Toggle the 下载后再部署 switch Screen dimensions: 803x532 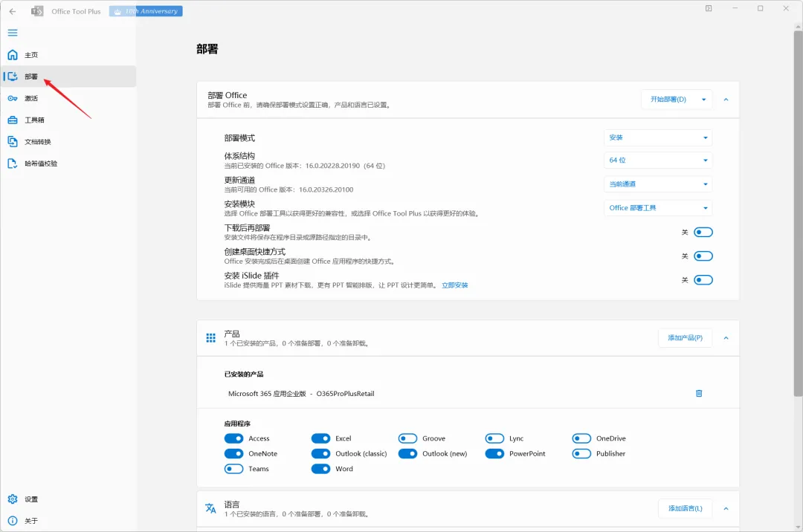[703, 233]
